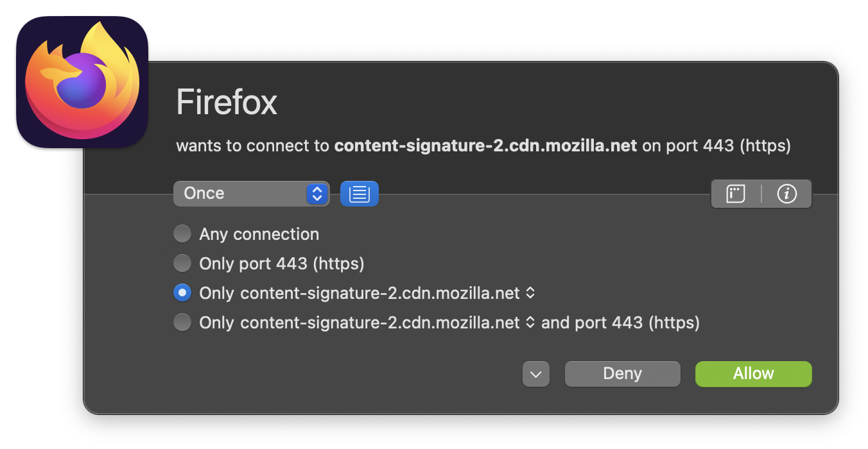
Task: Select the domain and port 443 radio option
Action: click(182, 323)
